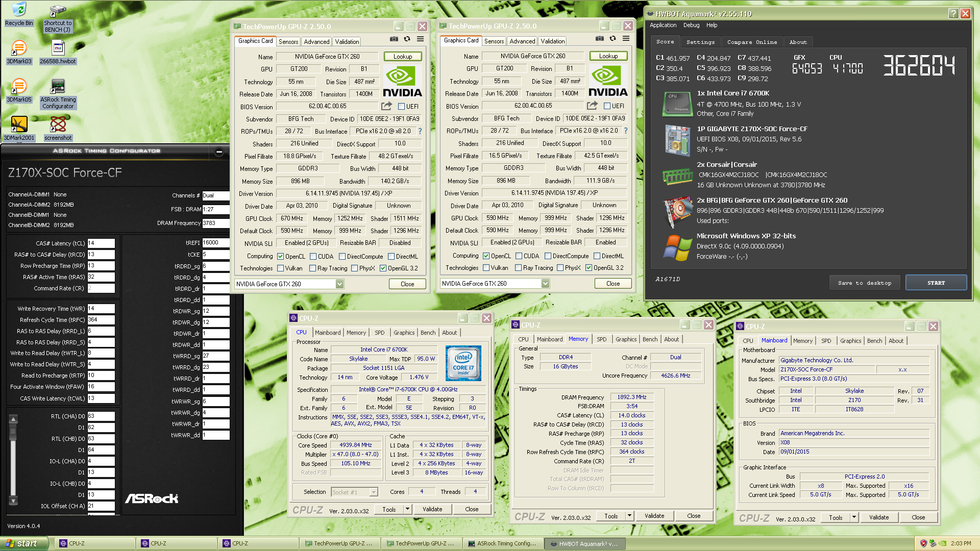Launch the 3DMark05 desktop shortcut

click(x=19, y=90)
